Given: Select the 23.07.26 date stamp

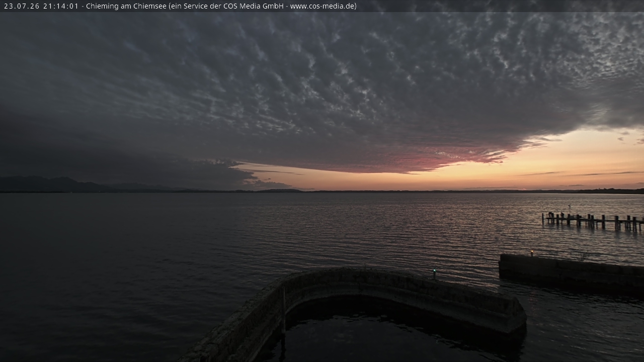Looking at the screenshot, I should coord(22,6).
